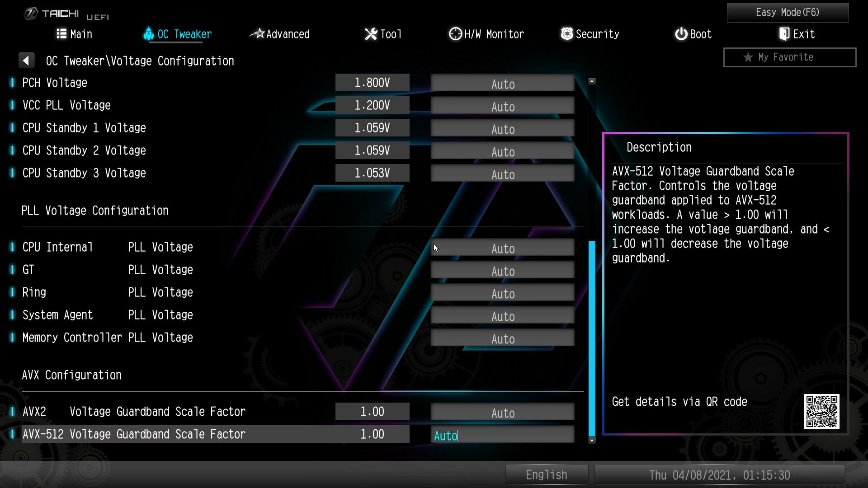868x488 pixels.
Task: Click the English language button
Action: click(546, 475)
